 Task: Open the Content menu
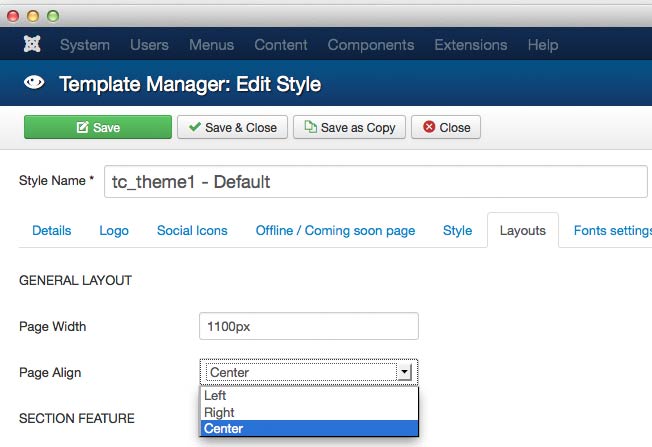(280, 45)
